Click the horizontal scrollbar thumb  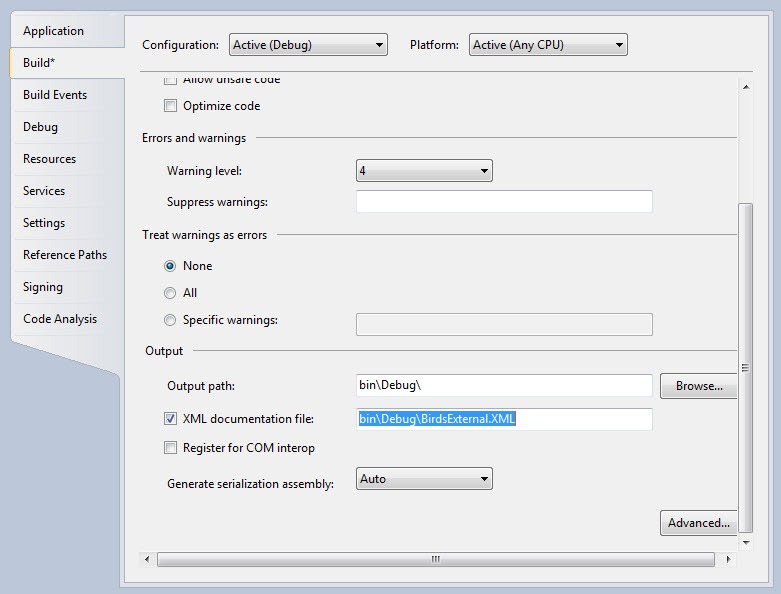tap(436, 559)
